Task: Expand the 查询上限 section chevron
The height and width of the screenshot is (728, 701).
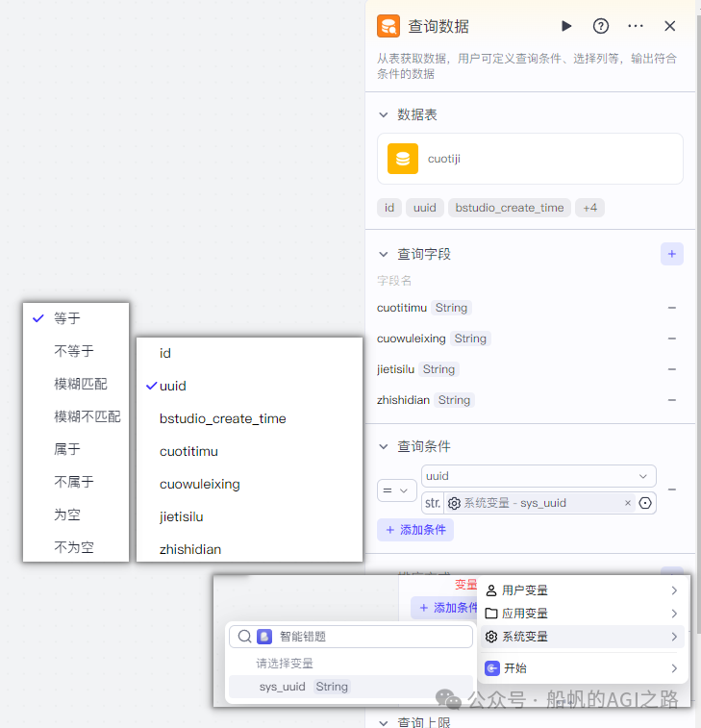Action: pyautogui.click(x=384, y=722)
